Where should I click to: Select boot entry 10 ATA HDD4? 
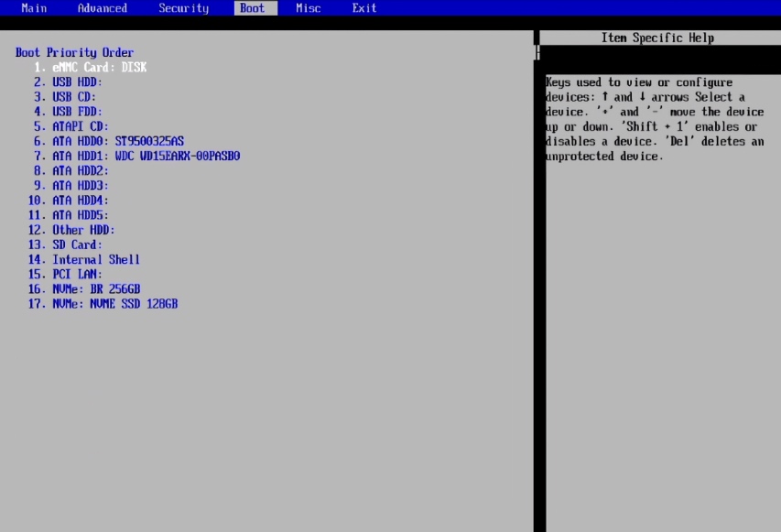(x=69, y=201)
